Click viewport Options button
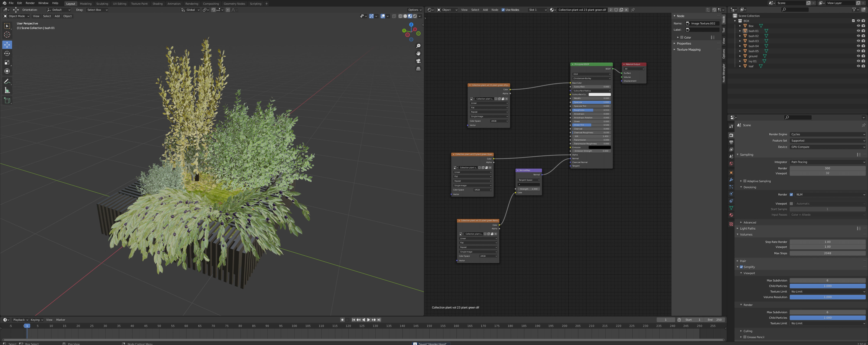The image size is (868, 345). pyautogui.click(x=414, y=10)
